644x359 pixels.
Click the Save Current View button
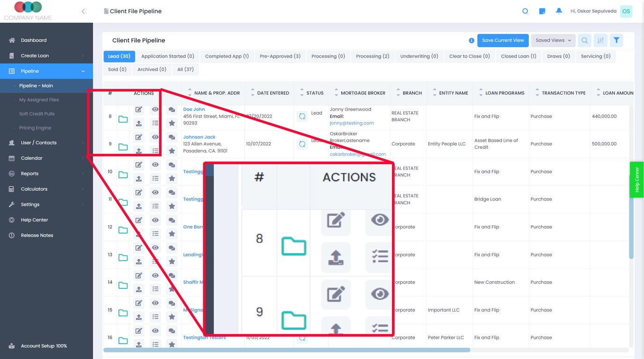point(503,40)
